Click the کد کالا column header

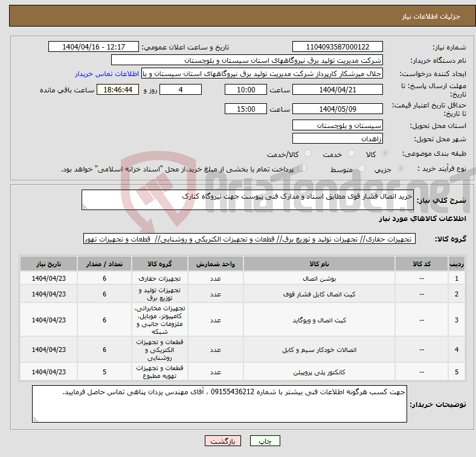pos(422,264)
